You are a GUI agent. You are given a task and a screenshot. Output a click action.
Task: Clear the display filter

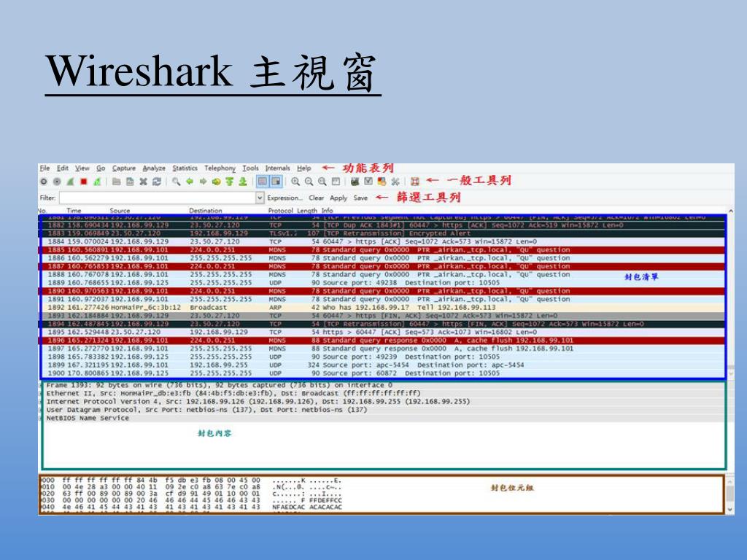pos(317,198)
